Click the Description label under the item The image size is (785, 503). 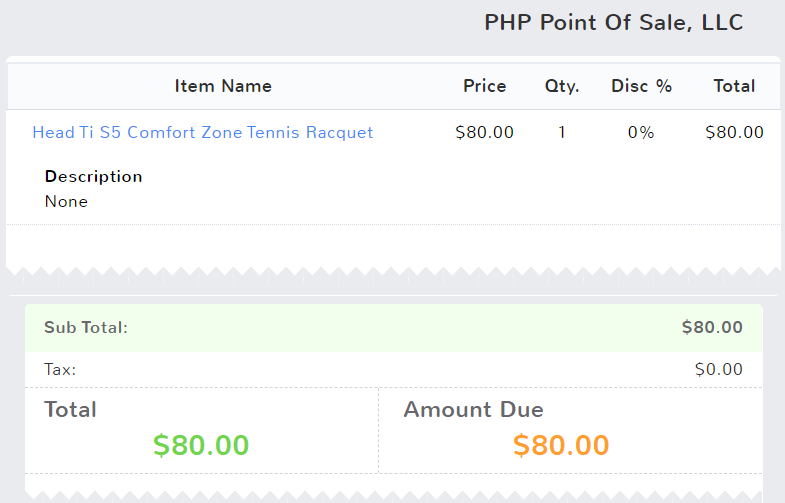(x=94, y=176)
